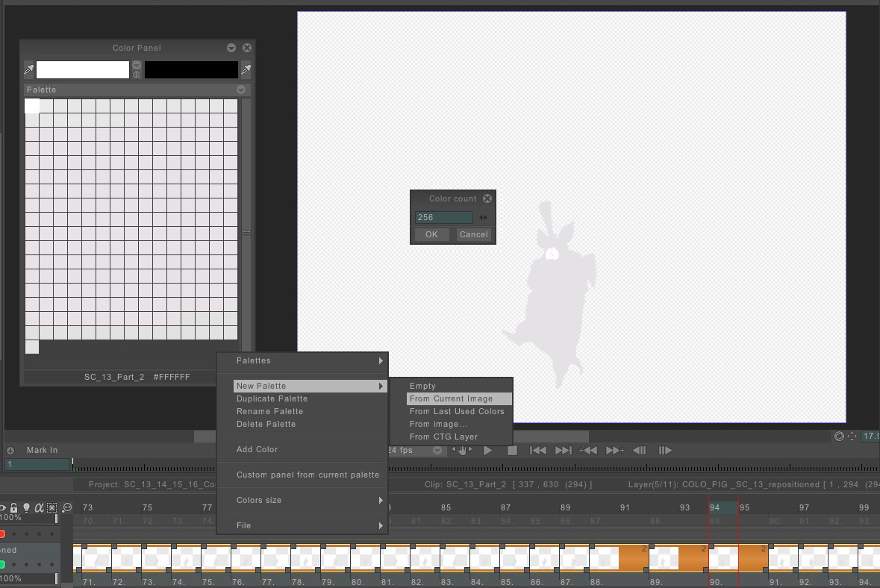Click the hand scrub playback icon
The width and height of the screenshot is (880, 588).
click(x=462, y=450)
